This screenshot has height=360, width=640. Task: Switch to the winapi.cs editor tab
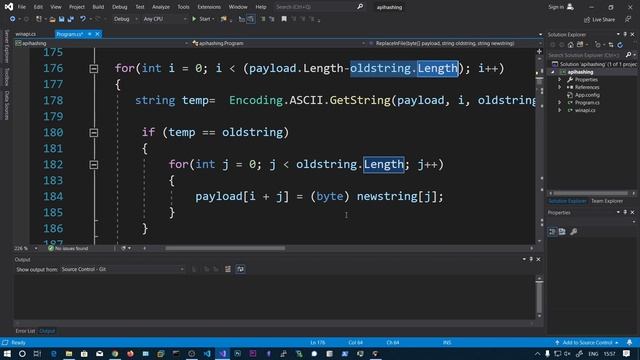[x=26, y=34]
